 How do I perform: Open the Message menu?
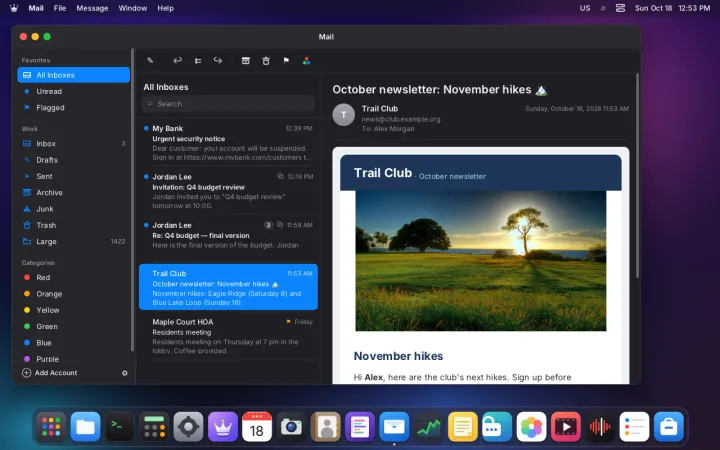click(x=92, y=8)
